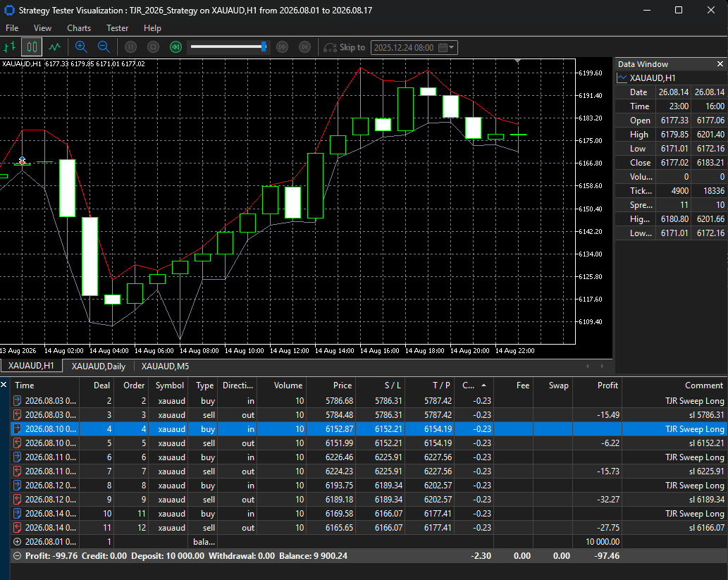Click buy-in icon for deal 6 row
This screenshot has width=728, height=580.
(x=17, y=457)
